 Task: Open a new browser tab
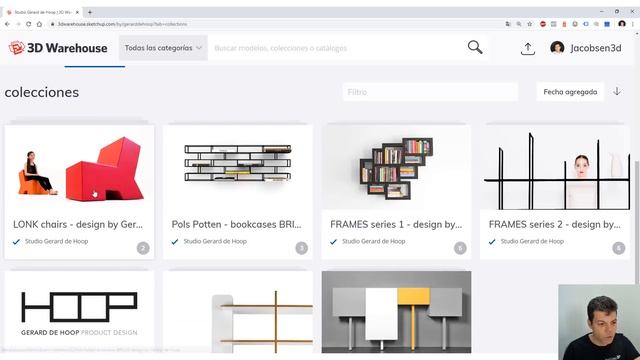pyautogui.click(x=90, y=12)
